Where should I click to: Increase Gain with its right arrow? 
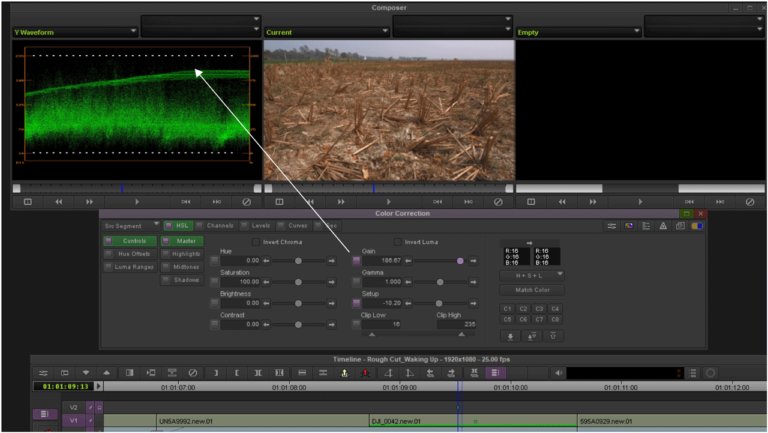[473, 261]
